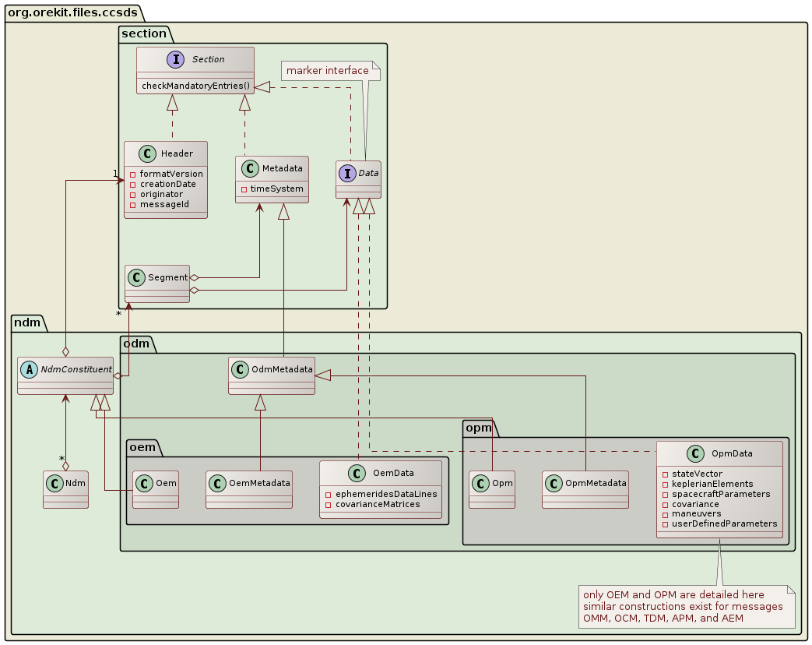Click the checkMandatoryEntries() method text
Image resolution: width=812 pixels, height=645 pixels.
[x=195, y=86]
